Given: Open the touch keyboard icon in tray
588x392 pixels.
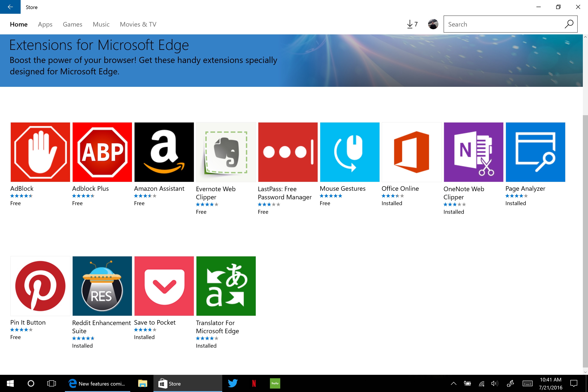Looking at the screenshot, I should point(527,383).
